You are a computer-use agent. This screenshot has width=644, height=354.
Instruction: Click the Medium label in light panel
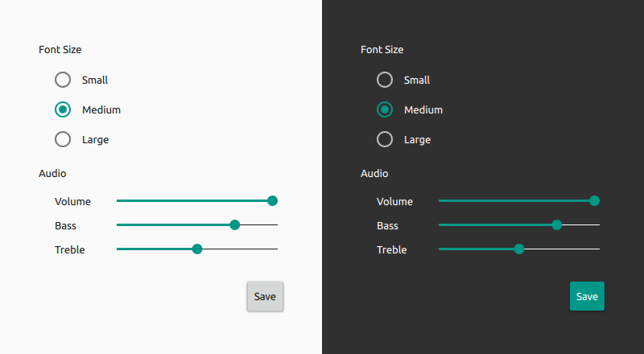pos(101,109)
